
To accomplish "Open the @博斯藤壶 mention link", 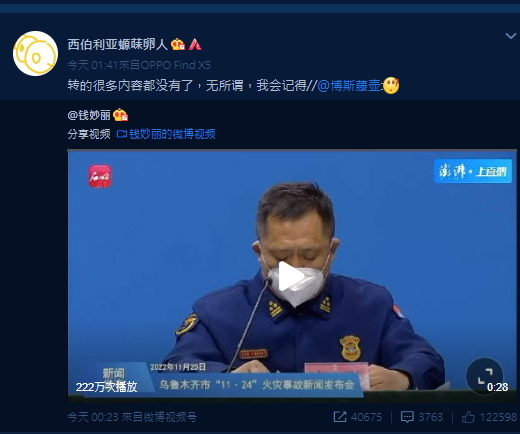I will pos(349,86).
